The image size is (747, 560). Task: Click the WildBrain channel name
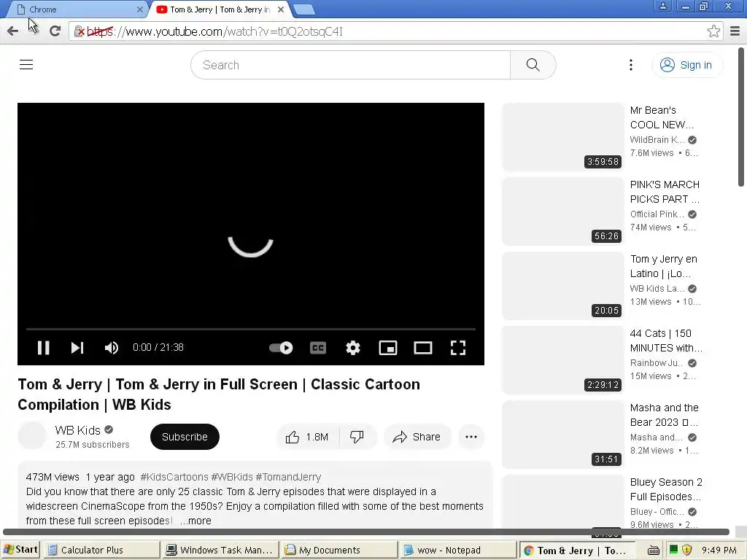[x=657, y=139]
